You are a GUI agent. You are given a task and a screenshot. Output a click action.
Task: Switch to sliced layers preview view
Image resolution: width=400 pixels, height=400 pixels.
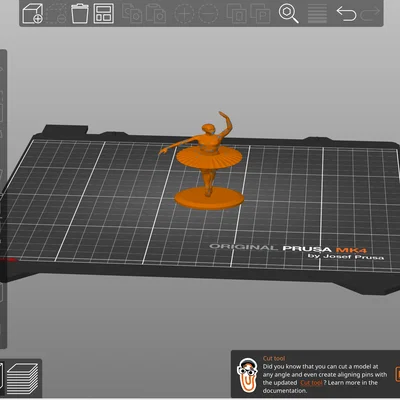pos(23,378)
